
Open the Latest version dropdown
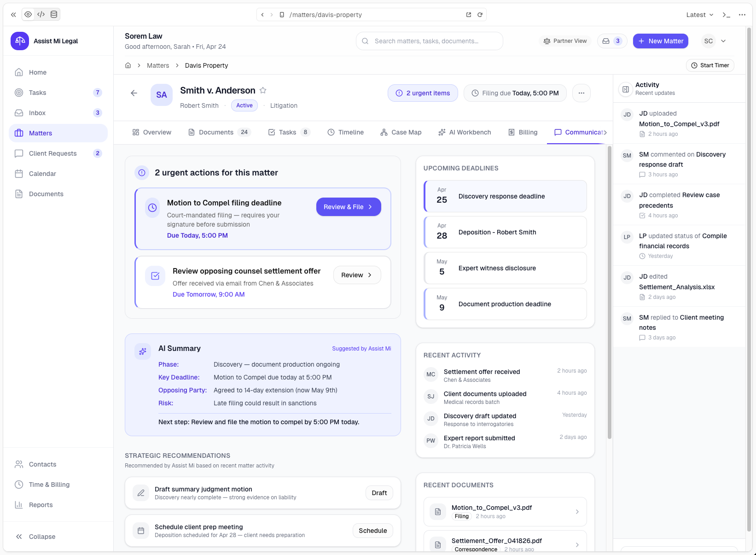tap(699, 14)
